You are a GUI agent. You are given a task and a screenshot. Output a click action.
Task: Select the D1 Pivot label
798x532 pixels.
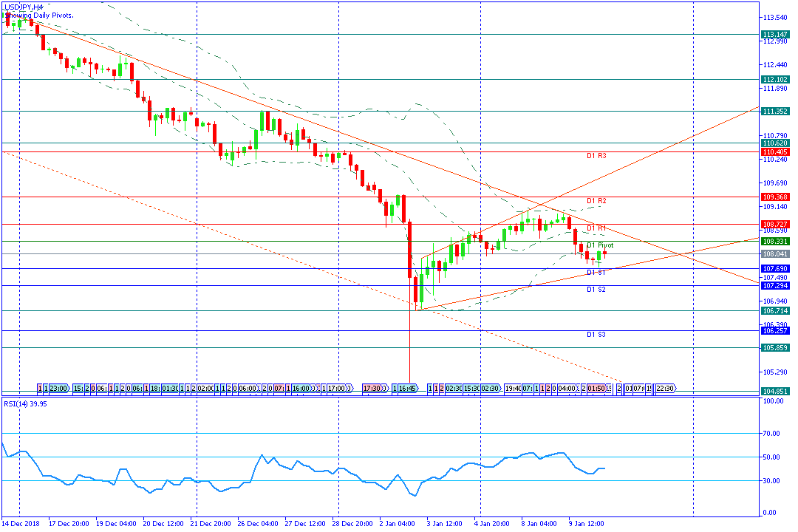coord(600,245)
